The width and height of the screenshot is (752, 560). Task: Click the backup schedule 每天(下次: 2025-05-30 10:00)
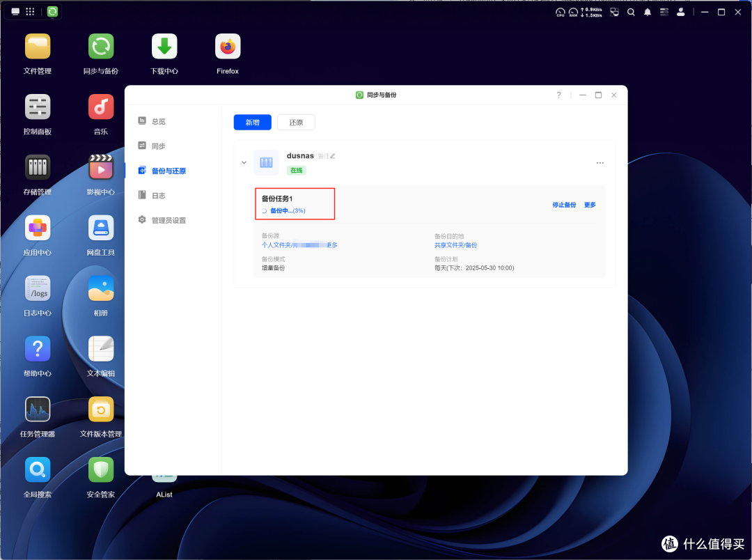point(474,268)
